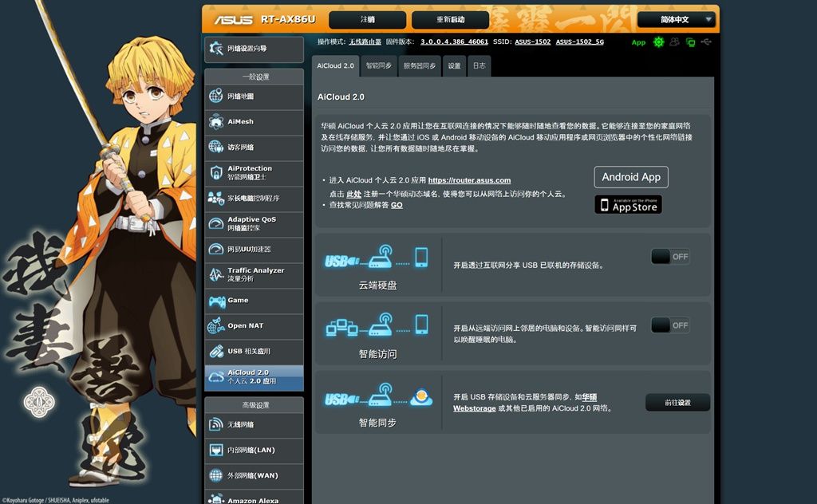Screen dimensions: 817x504
Task: Click the 前往设置 go to settings button
Action: pyautogui.click(x=677, y=403)
